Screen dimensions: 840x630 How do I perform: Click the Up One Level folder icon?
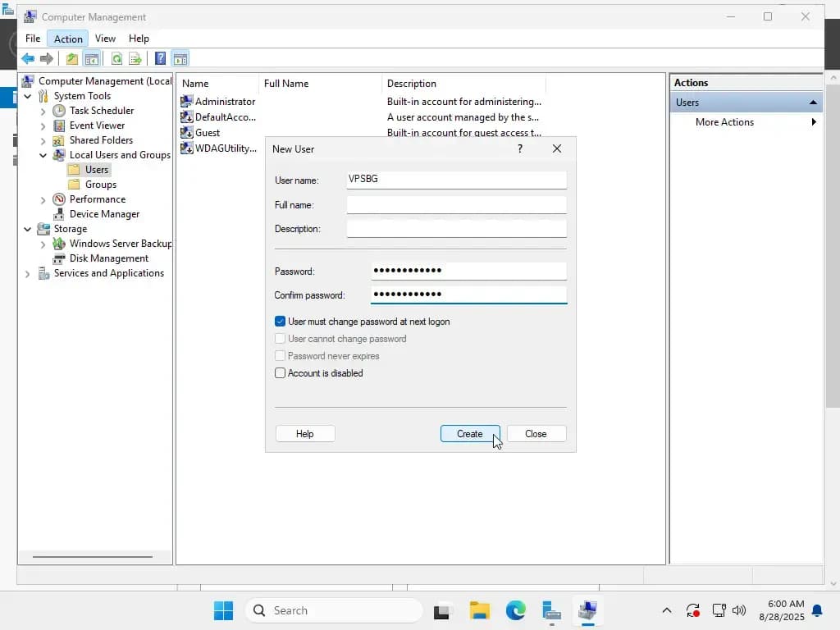click(x=72, y=58)
